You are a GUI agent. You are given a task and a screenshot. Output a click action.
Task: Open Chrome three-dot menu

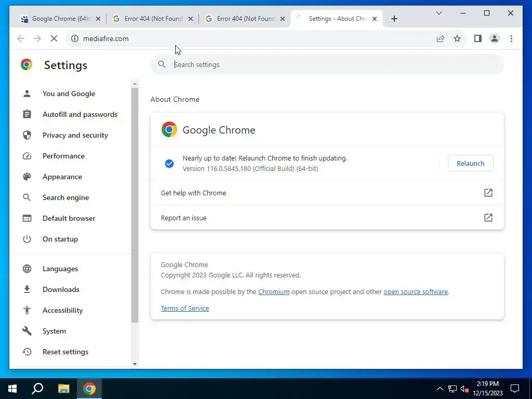(x=511, y=38)
